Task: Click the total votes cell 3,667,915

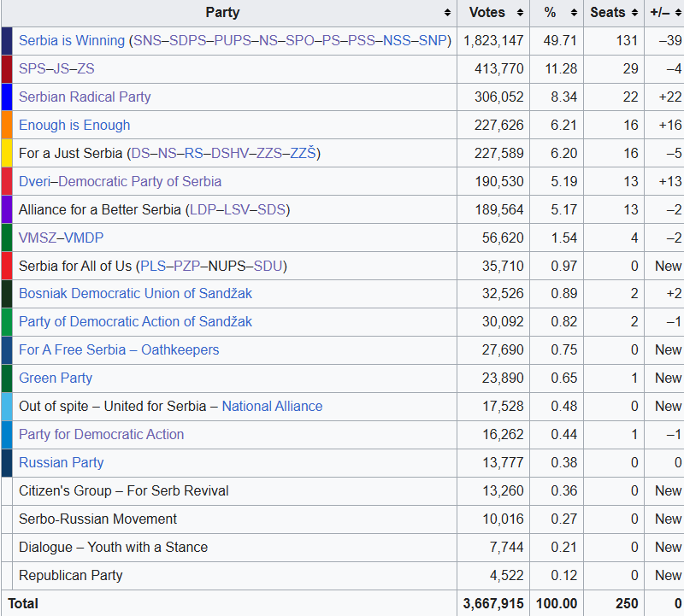Action: tap(493, 603)
